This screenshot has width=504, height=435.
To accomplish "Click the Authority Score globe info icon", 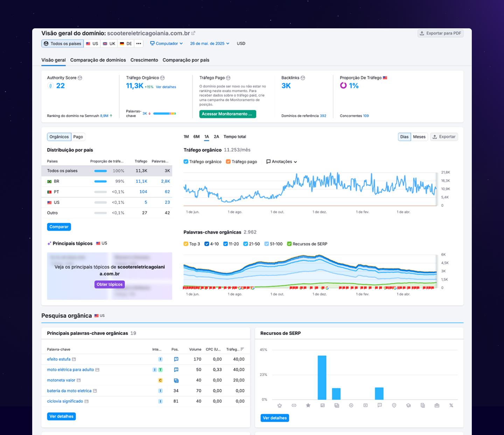I will (80, 78).
